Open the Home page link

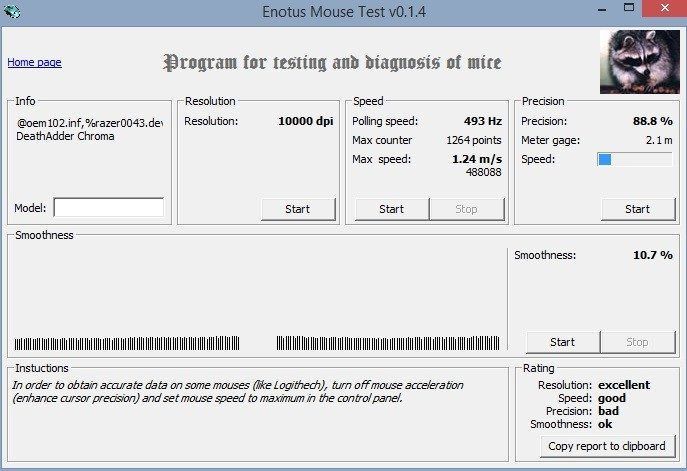click(x=34, y=62)
